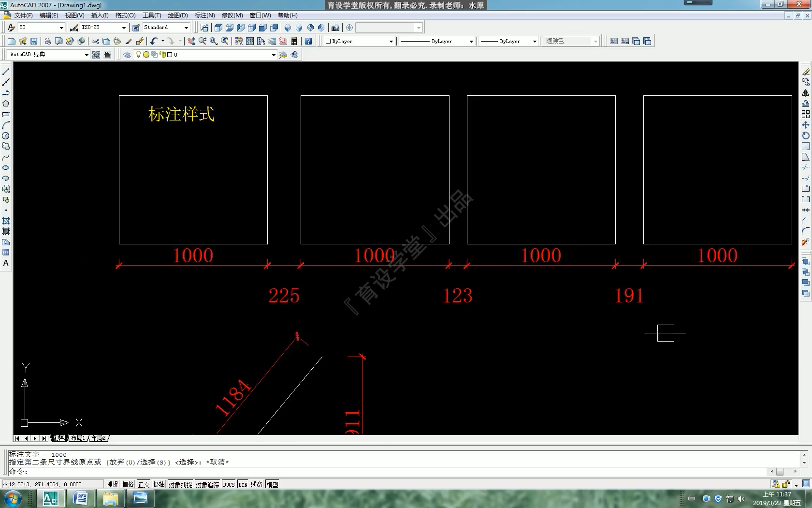Open the 修改(M) menu
Screen dimensions: 812x508
tap(232, 15)
